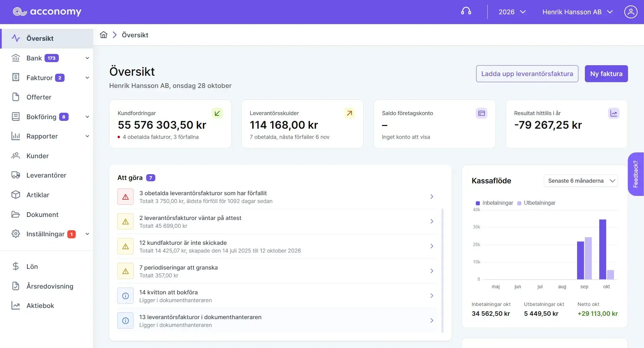Click the Ny faktura button

pos(606,74)
